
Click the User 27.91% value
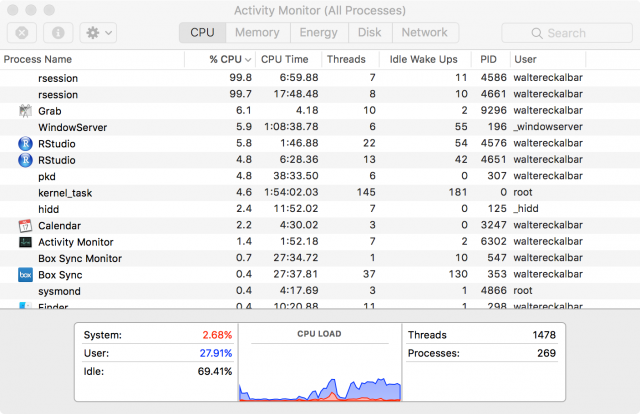[x=216, y=353]
